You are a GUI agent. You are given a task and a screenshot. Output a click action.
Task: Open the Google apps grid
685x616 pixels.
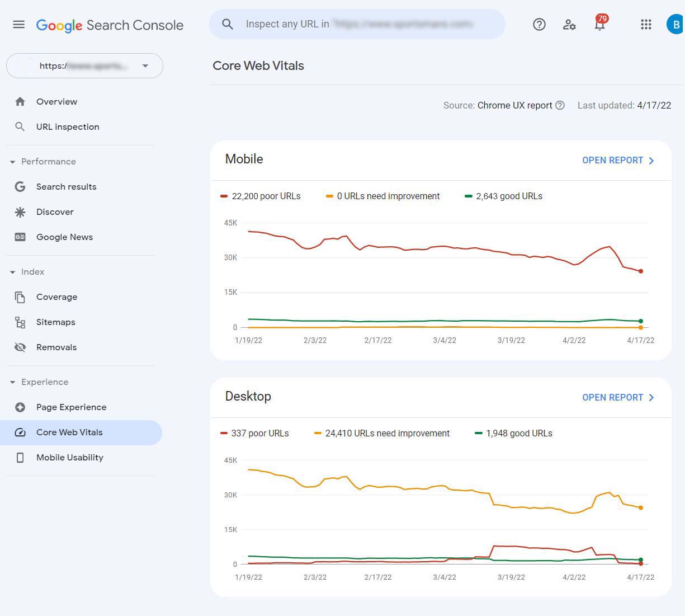pyautogui.click(x=646, y=25)
